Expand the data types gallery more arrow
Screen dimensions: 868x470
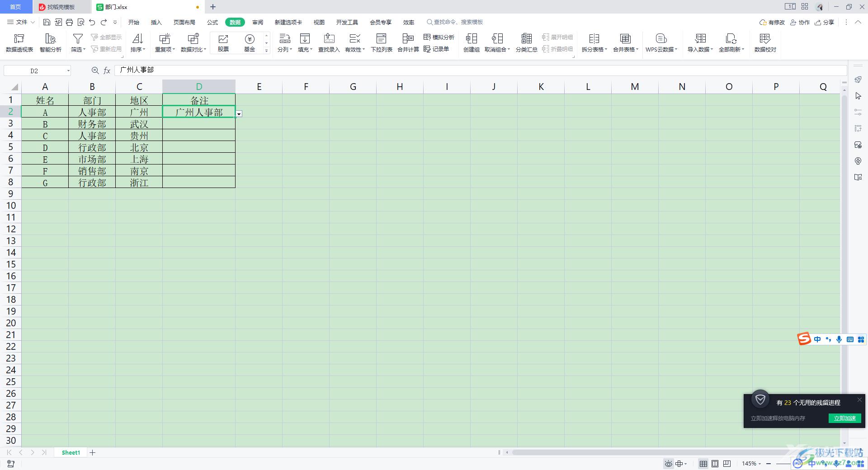click(266, 51)
